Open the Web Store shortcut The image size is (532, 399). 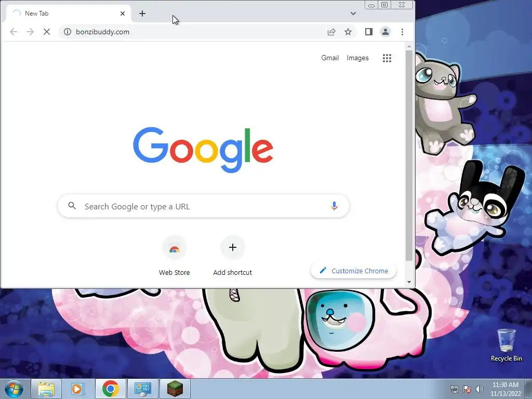click(175, 256)
